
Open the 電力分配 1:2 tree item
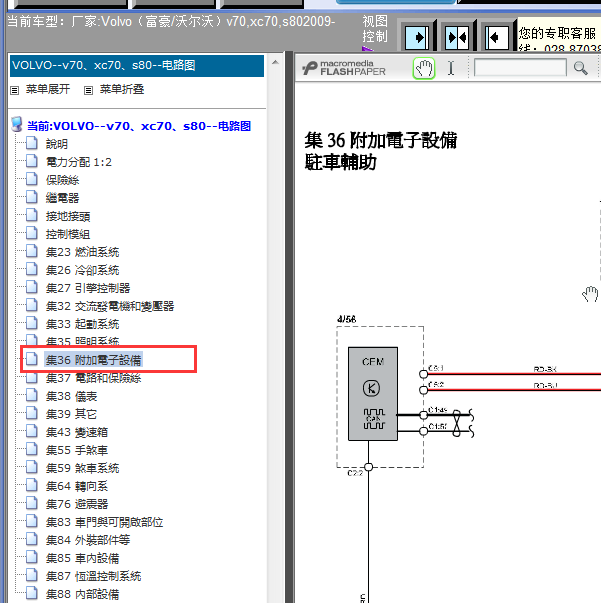(79, 162)
